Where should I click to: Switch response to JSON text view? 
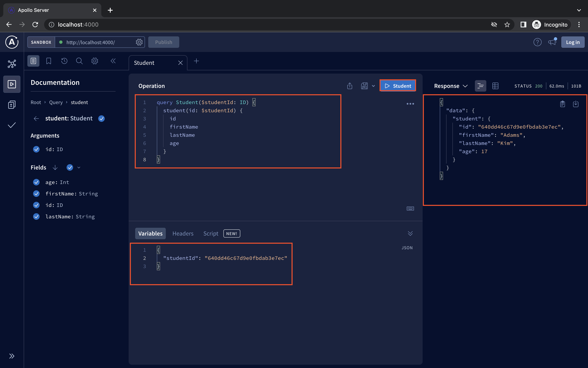(480, 86)
